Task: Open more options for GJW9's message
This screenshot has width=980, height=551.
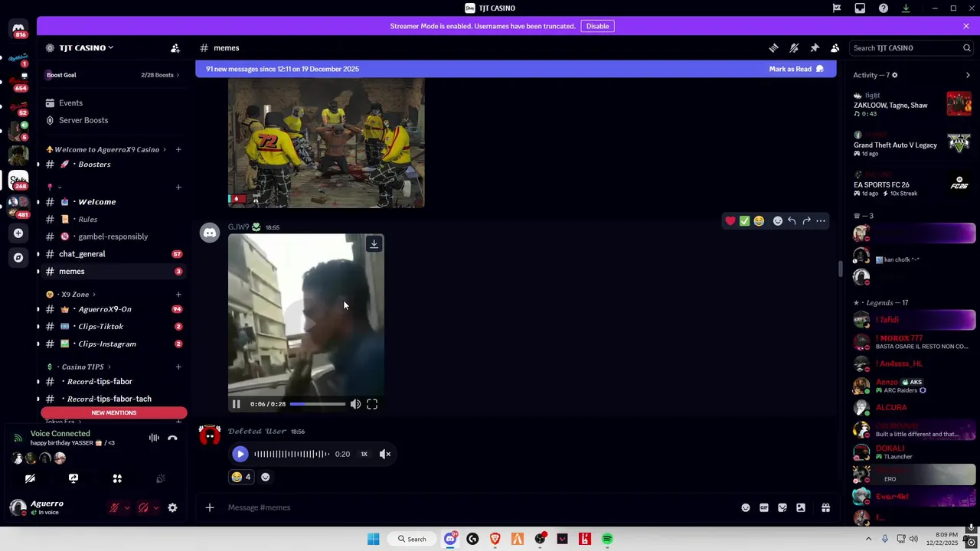Action: coord(821,221)
